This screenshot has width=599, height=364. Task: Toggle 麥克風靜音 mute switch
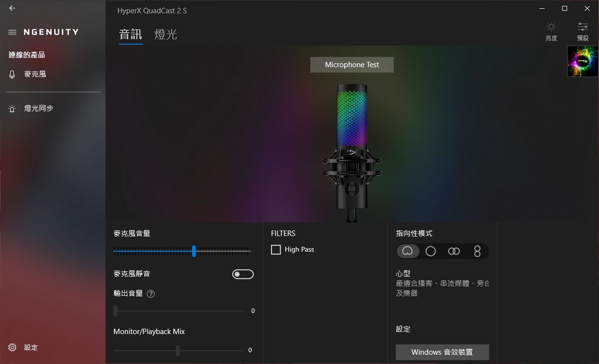pyautogui.click(x=243, y=274)
